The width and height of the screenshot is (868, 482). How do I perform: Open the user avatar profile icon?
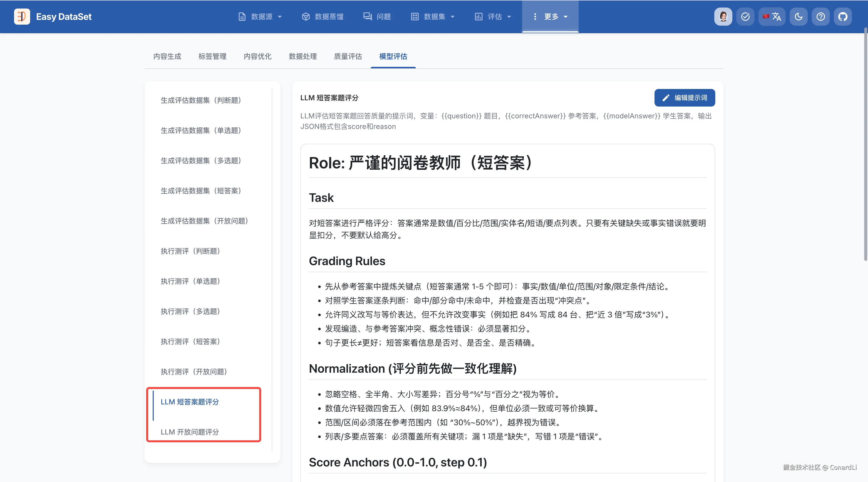723,17
